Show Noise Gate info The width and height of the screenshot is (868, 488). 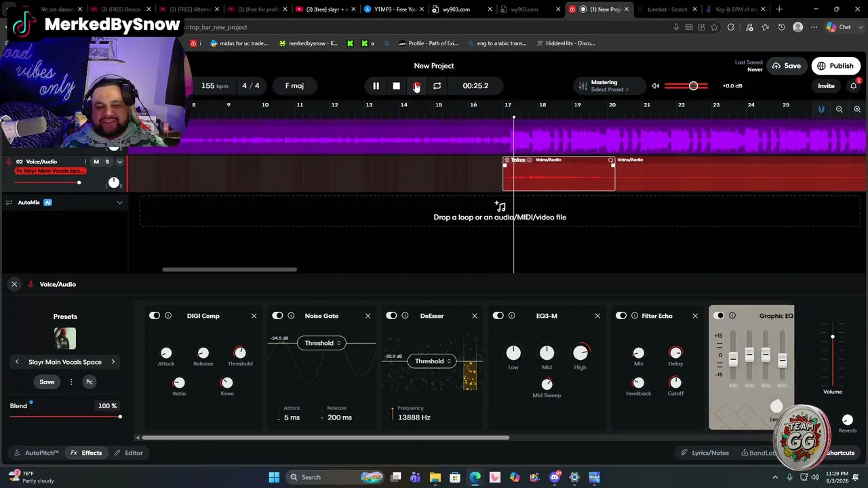tap(291, 316)
